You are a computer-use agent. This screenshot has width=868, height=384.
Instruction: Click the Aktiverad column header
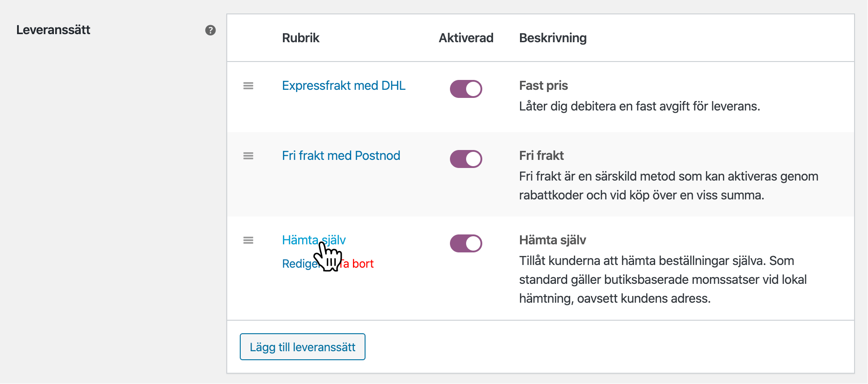pyautogui.click(x=466, y=38)
